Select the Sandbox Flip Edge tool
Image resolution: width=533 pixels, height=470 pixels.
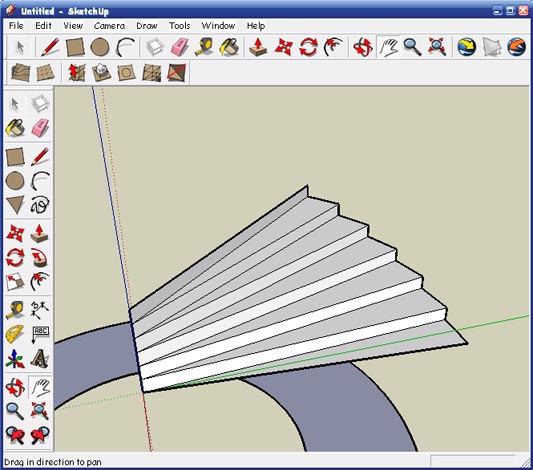click(177, 72)
